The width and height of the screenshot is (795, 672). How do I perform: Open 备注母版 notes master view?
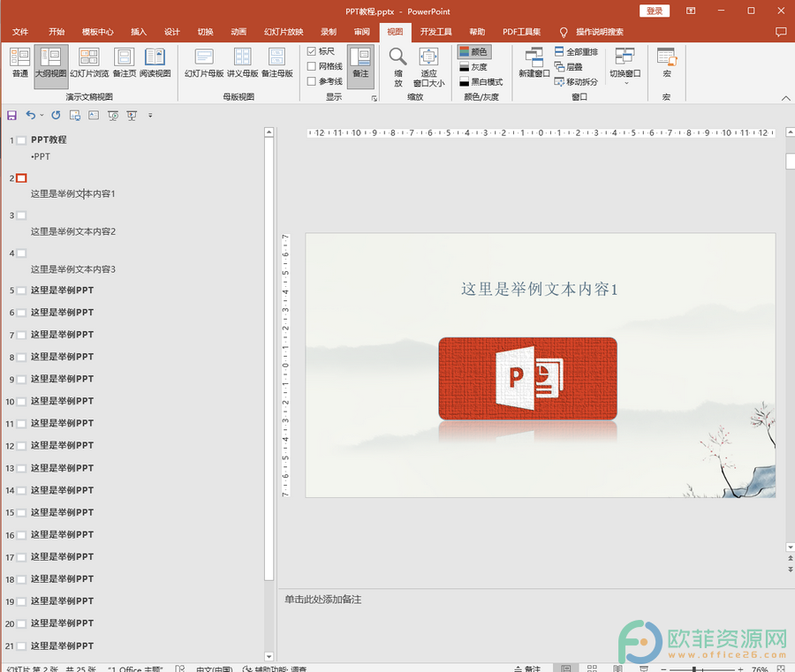(277, 63)
